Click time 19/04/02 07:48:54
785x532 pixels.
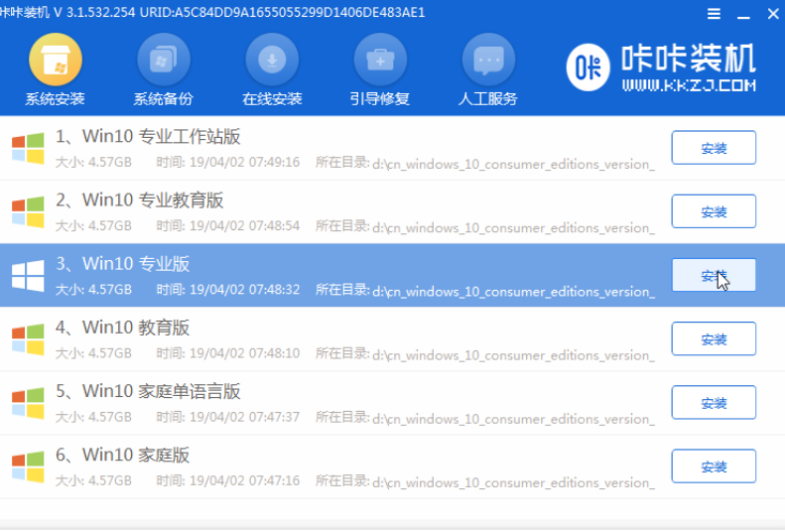(228, 225)
